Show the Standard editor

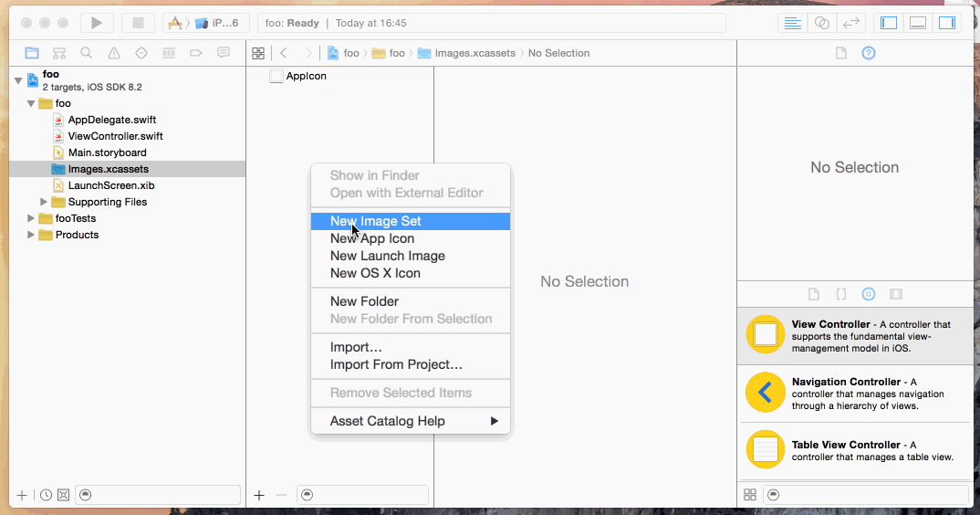[793, 23]
